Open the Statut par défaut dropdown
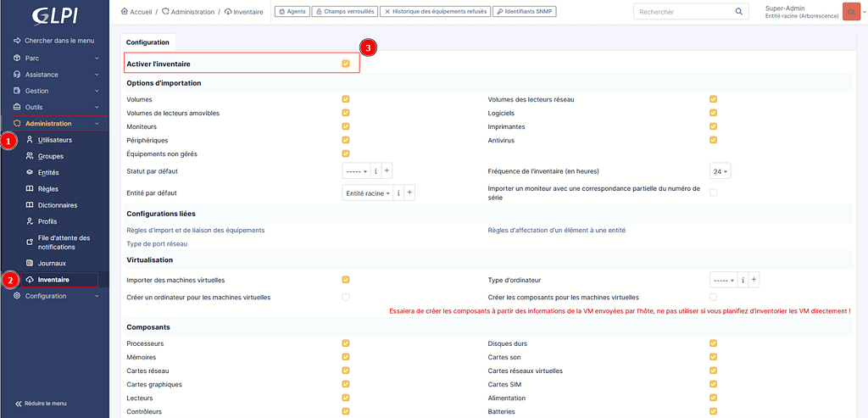 355,171
